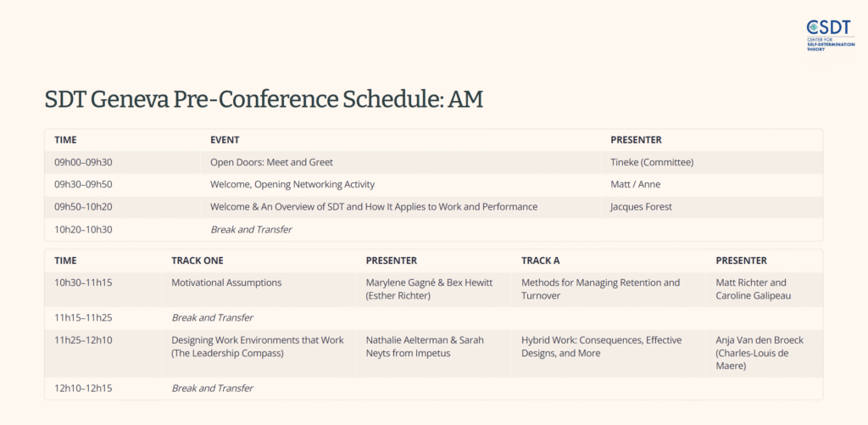868x425 pixels.
Task: Select the 10h20–10h30 time cell
Action: (x=83, y=229)
